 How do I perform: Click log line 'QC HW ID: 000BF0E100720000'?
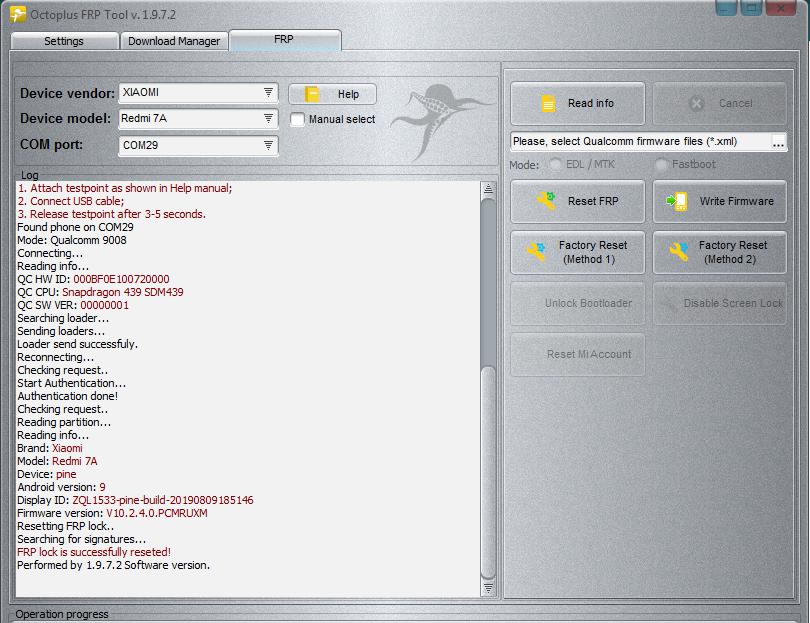[93, 279]
